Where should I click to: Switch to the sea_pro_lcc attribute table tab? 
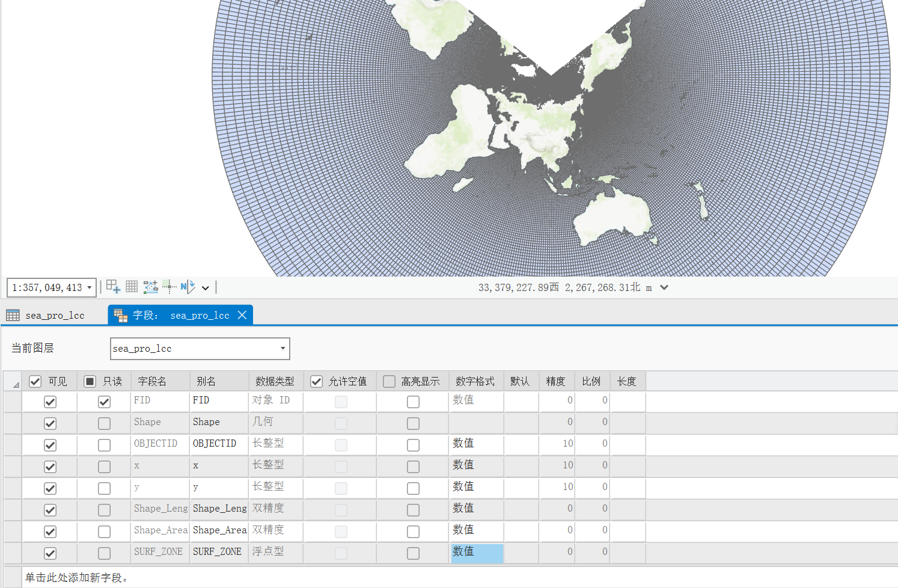click(54, 315)
